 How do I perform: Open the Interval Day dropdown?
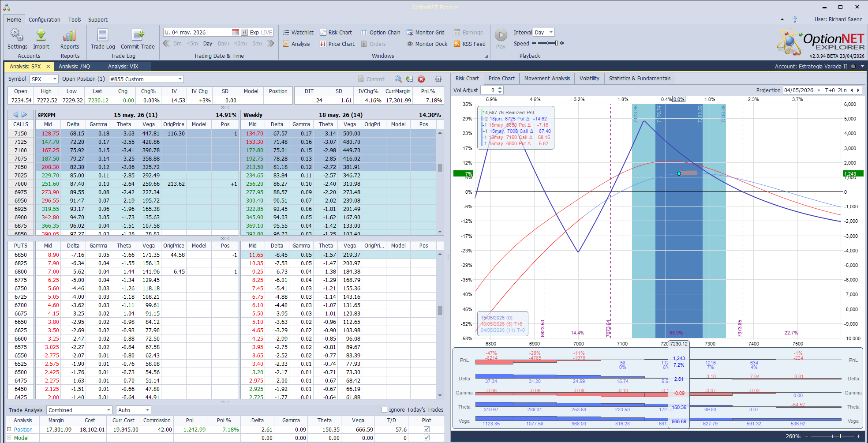pos(551,32)
